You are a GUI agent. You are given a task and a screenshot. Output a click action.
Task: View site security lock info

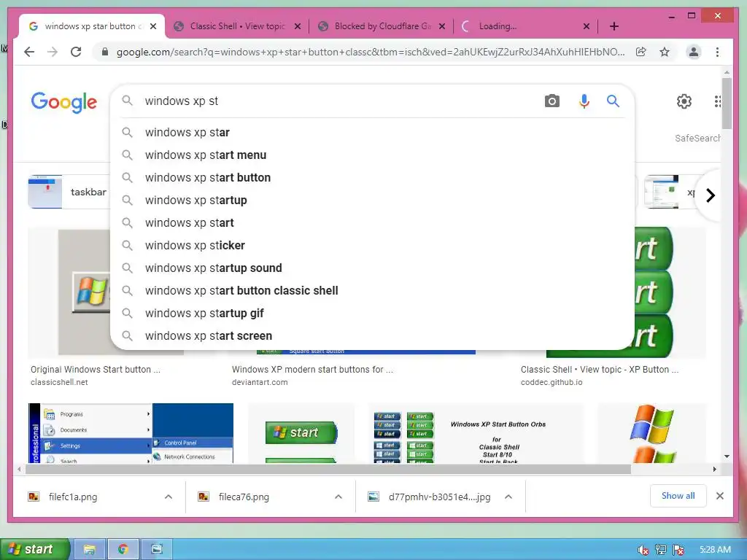(105, 52)
